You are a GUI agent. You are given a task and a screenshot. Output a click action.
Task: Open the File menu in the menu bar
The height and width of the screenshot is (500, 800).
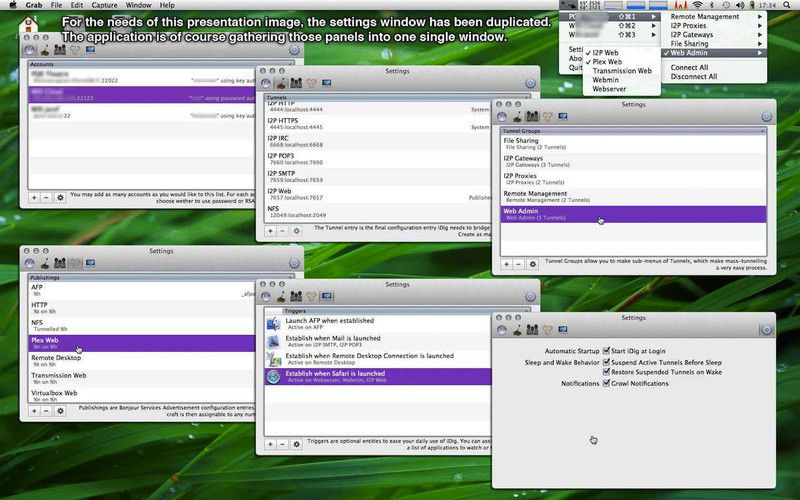[57, 5]
